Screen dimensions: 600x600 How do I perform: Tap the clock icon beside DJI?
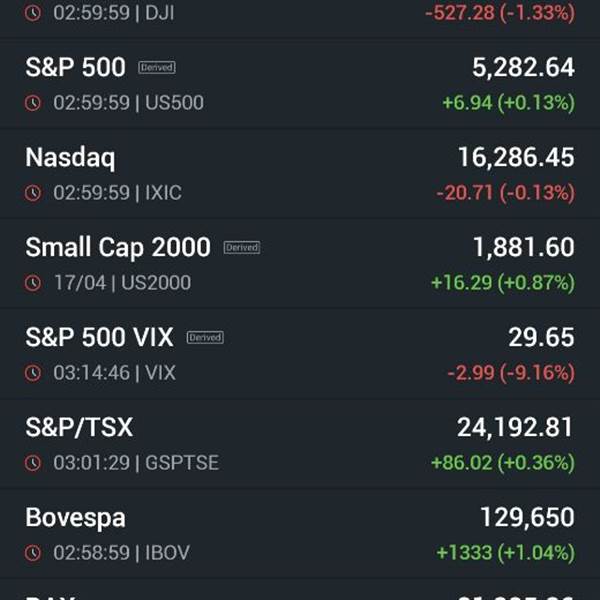[33, 13]
